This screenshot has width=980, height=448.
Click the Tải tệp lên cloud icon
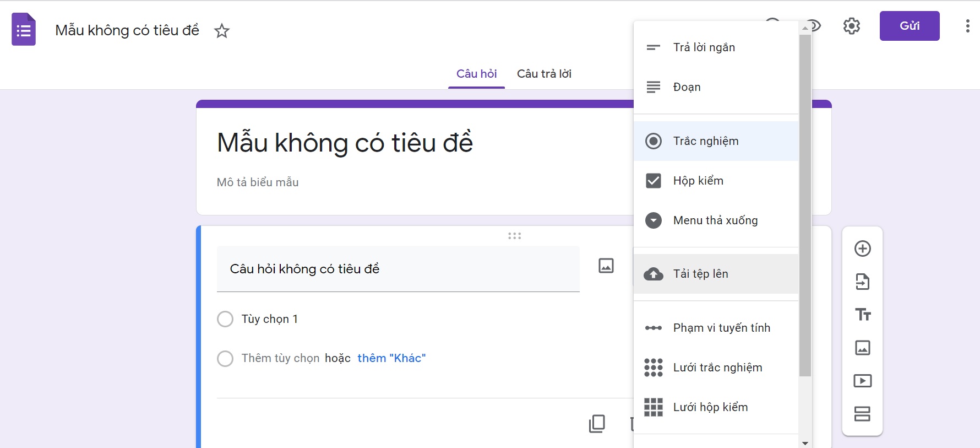click(654, 274)
